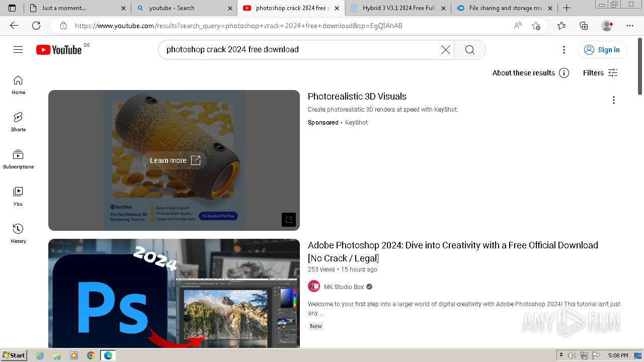Open ad external link icon on thumbnail
Image resolution: width=644 pixels, height=362 pixels.
pos(289,220)
